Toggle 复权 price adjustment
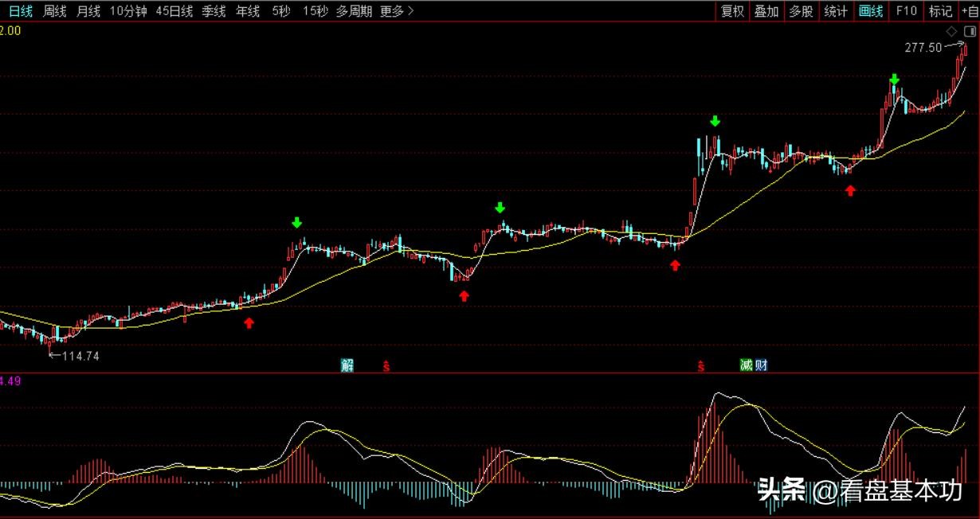The image size is (980, 519). [x=732, y=11]
